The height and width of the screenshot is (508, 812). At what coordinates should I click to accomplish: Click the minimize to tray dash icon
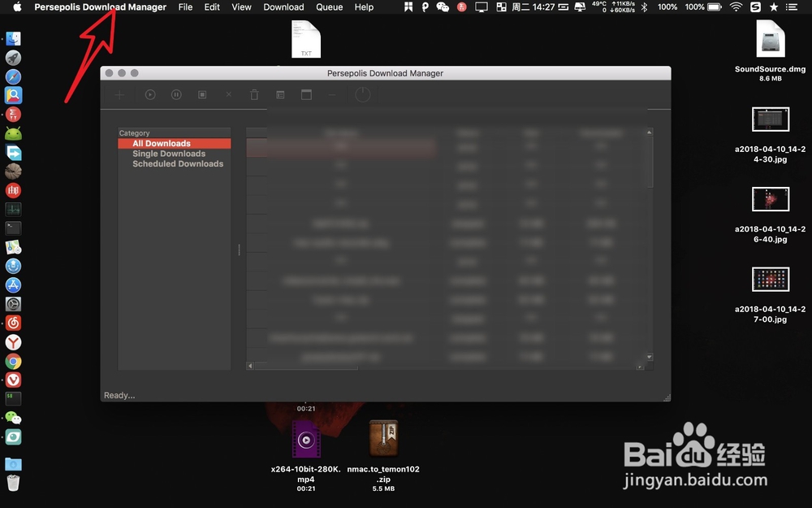[x=332, y=95]
